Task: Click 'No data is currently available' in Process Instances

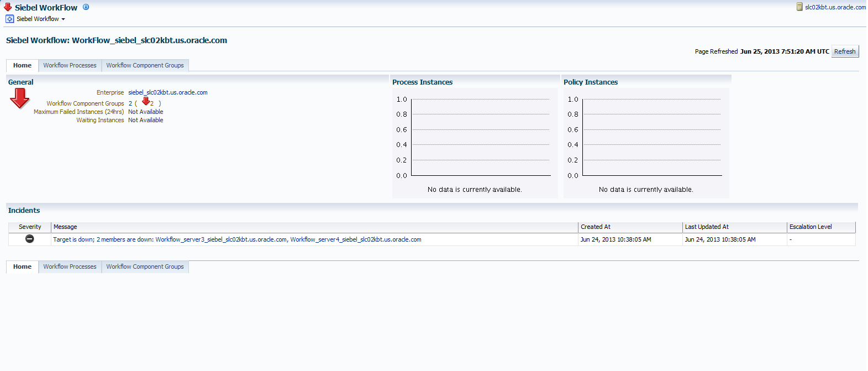Action: [x=475, y=189]
